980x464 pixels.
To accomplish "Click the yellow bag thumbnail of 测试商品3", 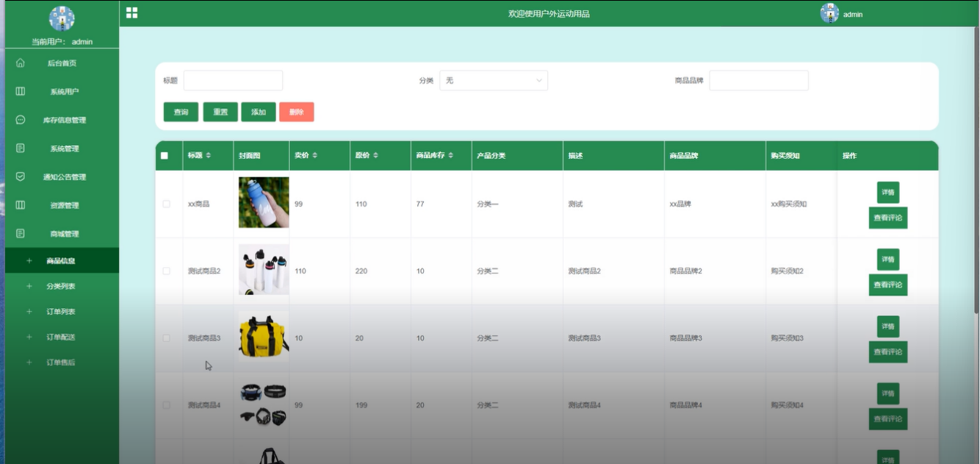I will pos(264,337).
